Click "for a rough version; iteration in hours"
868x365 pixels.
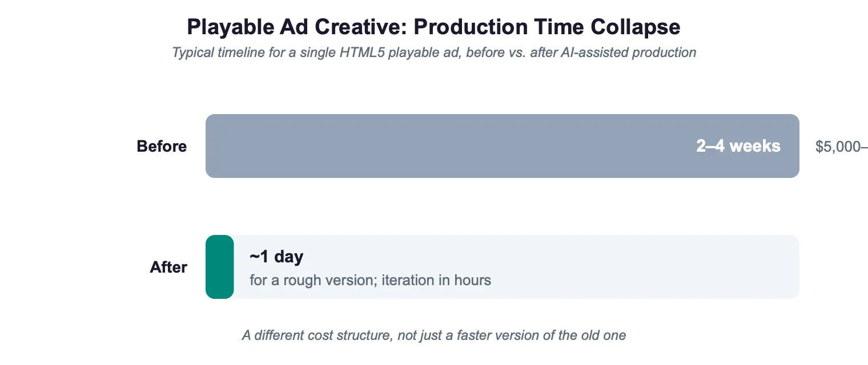click(x=371, y=281)
